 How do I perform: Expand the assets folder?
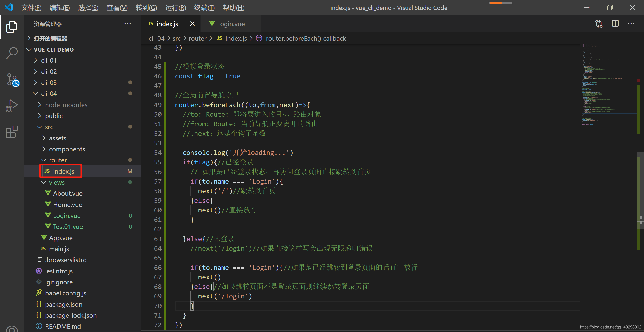[44, 138]
